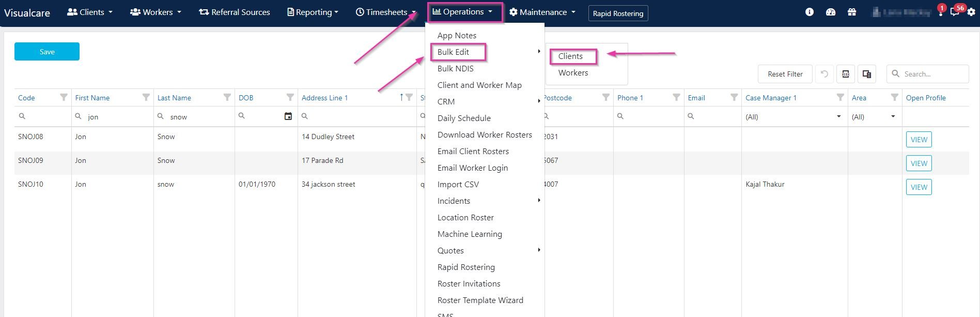
Task: Expand the Incidents submenu
Action: coord(485,201)
